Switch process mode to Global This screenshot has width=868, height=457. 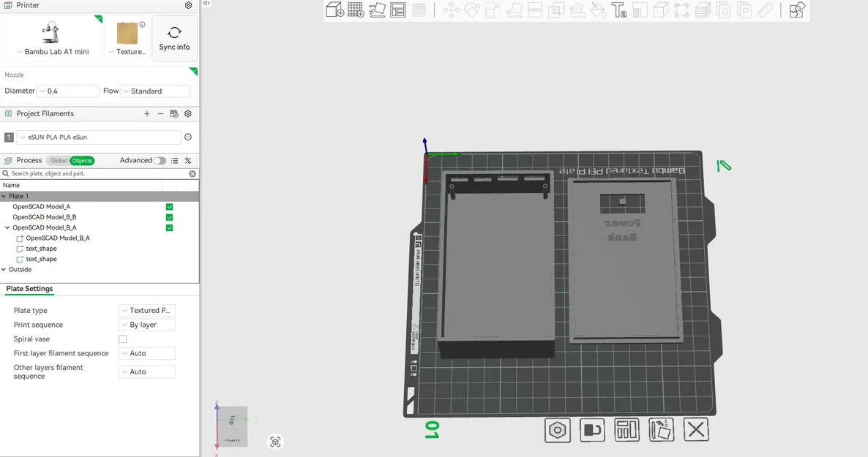coord(58,160)
